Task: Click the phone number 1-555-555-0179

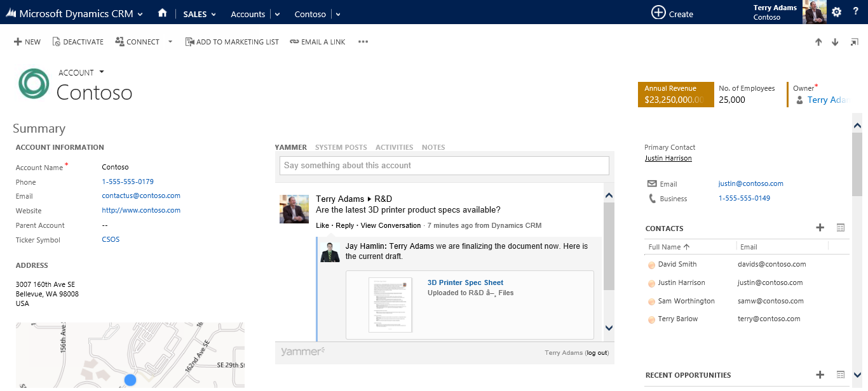Action: [128, 182]
